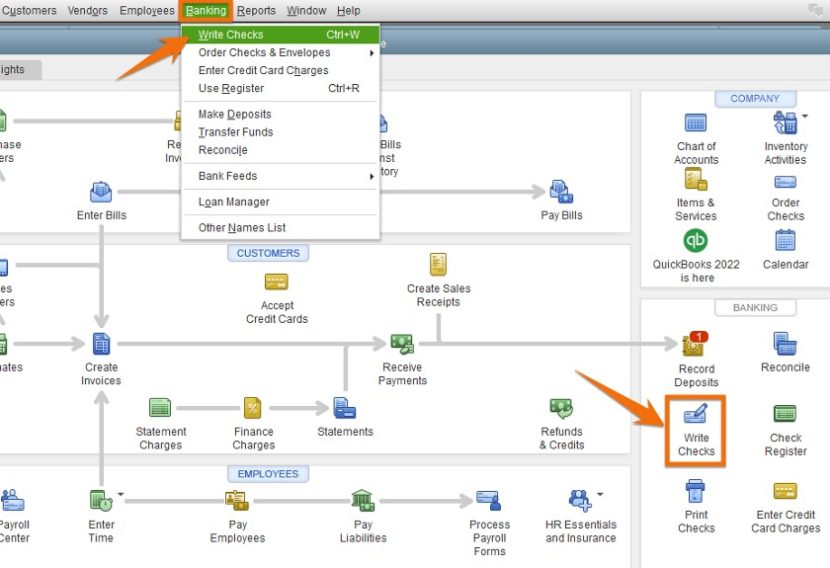Open Finance Charges icon
The height and width of the screenshot is (568, 830).
point(252,408)
